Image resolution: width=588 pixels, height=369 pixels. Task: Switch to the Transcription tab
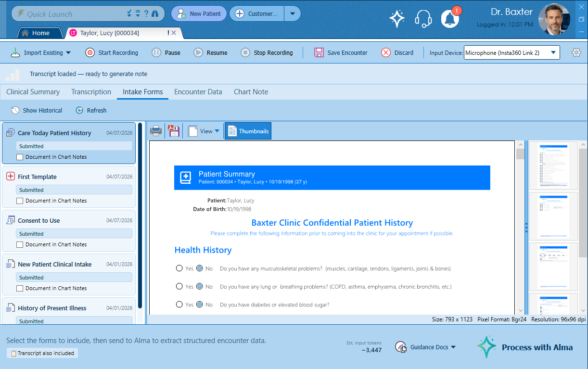point(91,92)
